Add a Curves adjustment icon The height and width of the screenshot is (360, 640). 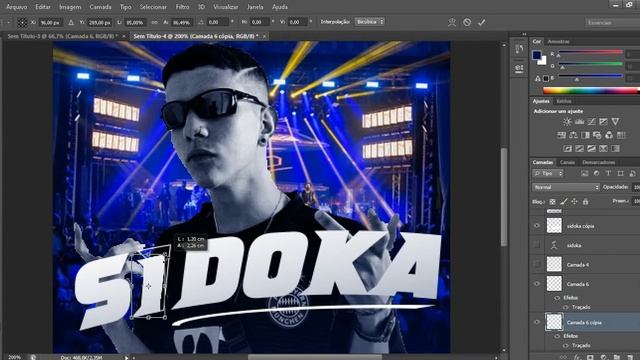pos(591,122)
